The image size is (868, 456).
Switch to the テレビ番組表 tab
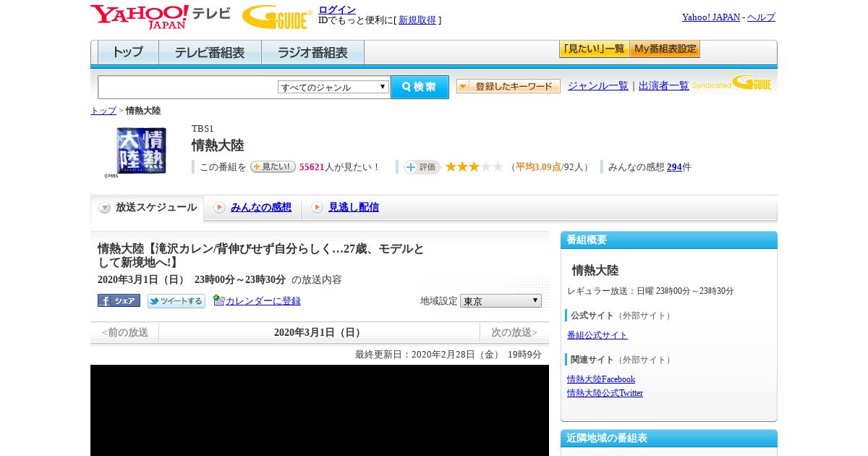coord(210,53)
